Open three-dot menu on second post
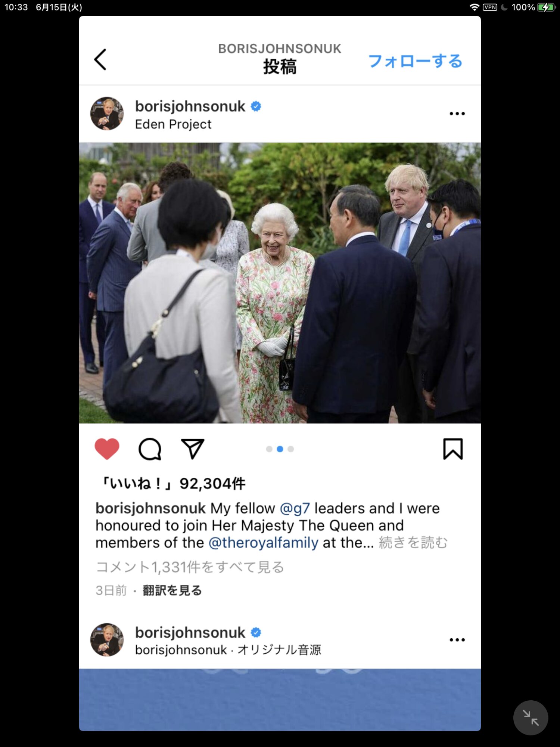This screenshot has width=560, height=747. coord(457,640)
